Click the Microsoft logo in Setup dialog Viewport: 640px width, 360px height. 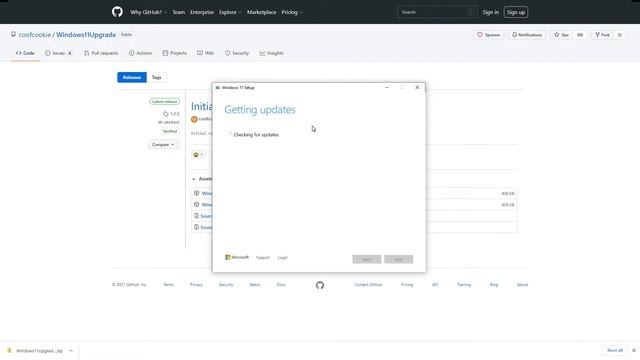click(x=237, y=257)
